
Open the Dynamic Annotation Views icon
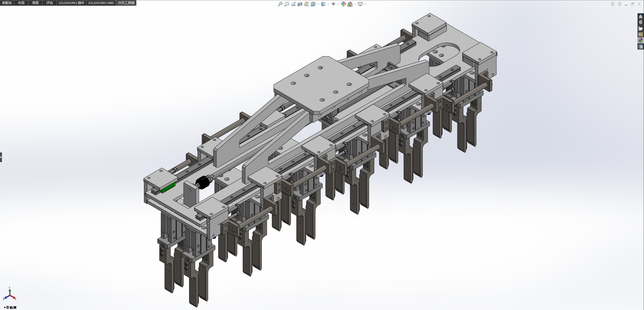pos(307,4)
